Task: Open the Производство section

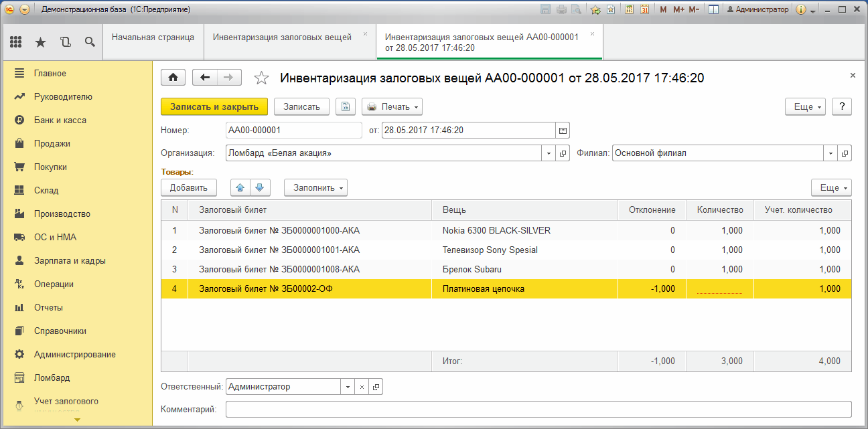Action: pyautogui.click(x=62, y=213)
